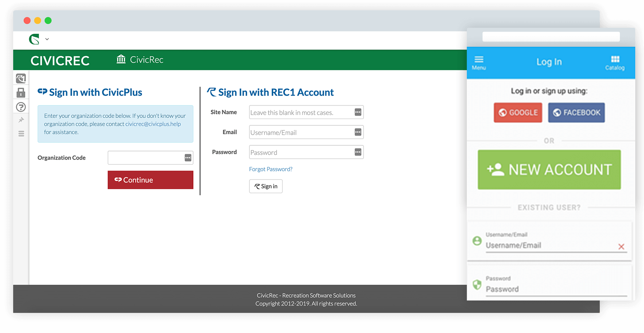
Task: Open the mobile Menu hamburger
Action: pyautogui.click(x=479, y=63)
